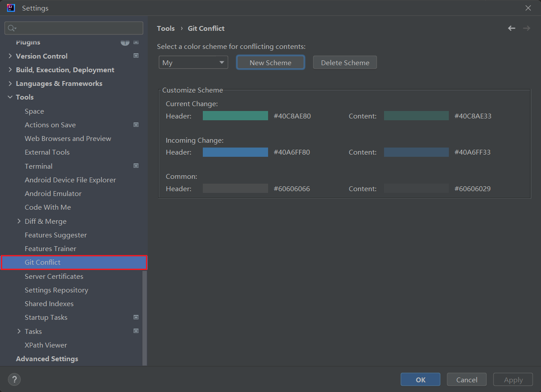This screenshot has height=392, width=541.
Task: Click project-level icon beside Version Control
Action: (136, 56)
